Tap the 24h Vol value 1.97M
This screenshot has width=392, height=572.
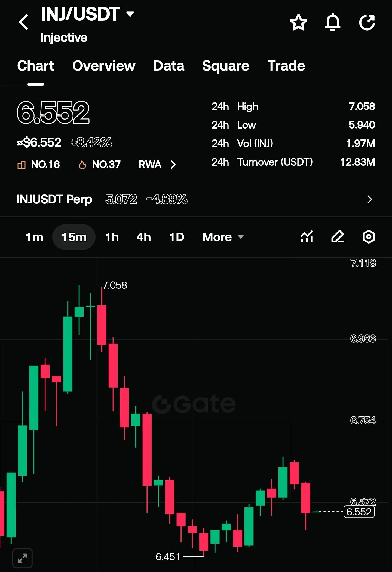[x=360, y=144]
